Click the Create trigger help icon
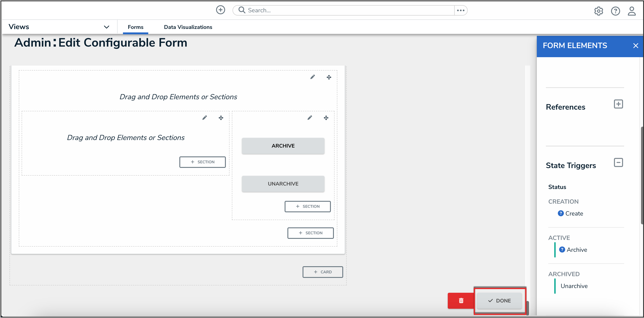The width and height of the screenshot is (644, 318). pyautogui.click(x=561, y=213)
